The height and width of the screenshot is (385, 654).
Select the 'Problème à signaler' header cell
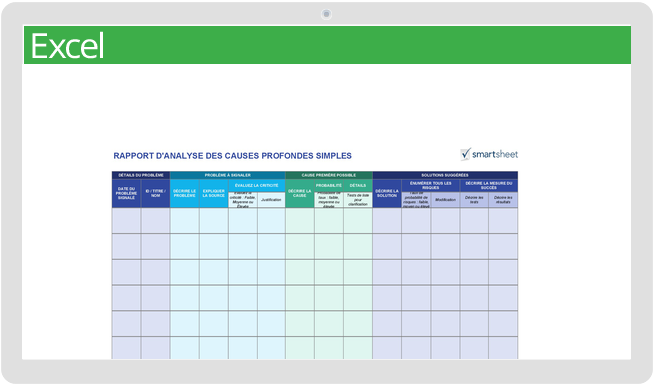pos(228,175)
